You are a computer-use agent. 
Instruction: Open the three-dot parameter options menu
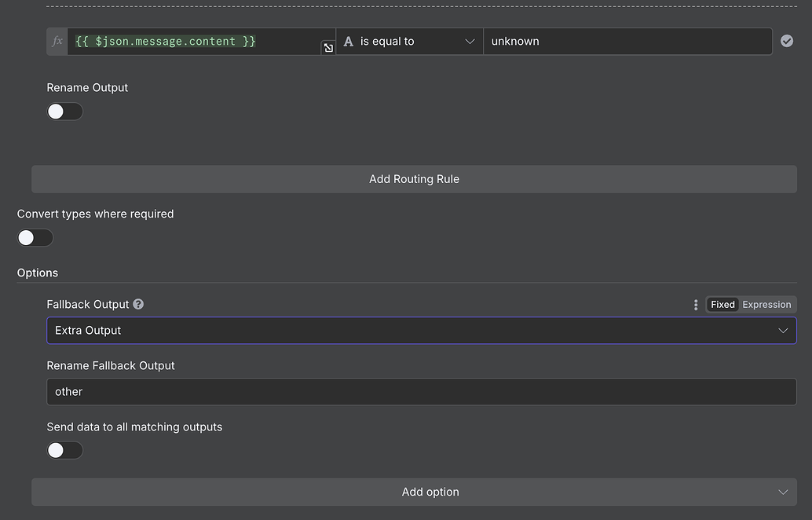click(696, 304)
